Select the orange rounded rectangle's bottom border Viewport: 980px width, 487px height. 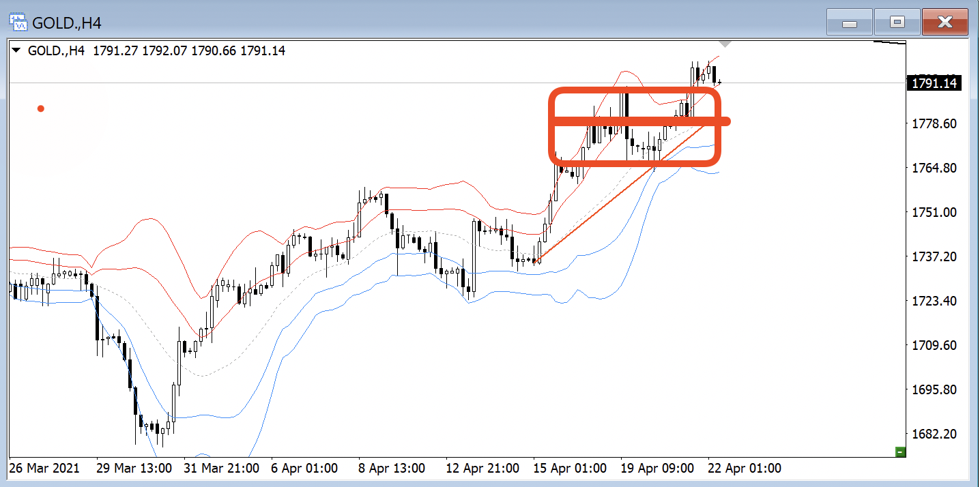(635, 163)
